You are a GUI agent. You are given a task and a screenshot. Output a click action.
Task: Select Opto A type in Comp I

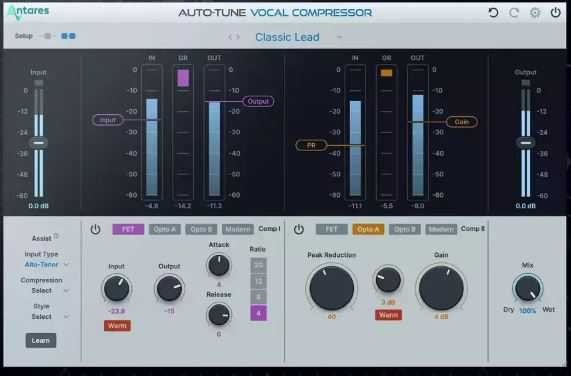[x=165, y=229]
